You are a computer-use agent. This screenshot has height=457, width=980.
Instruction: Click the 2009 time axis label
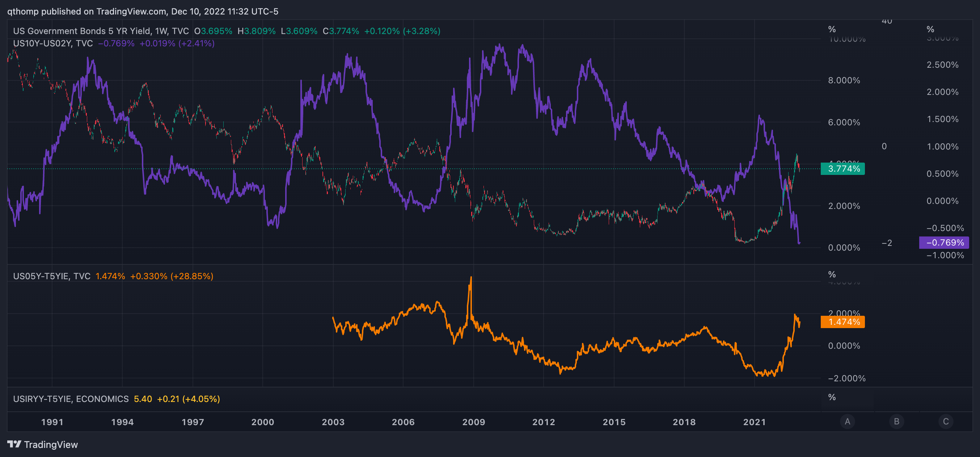473,422
